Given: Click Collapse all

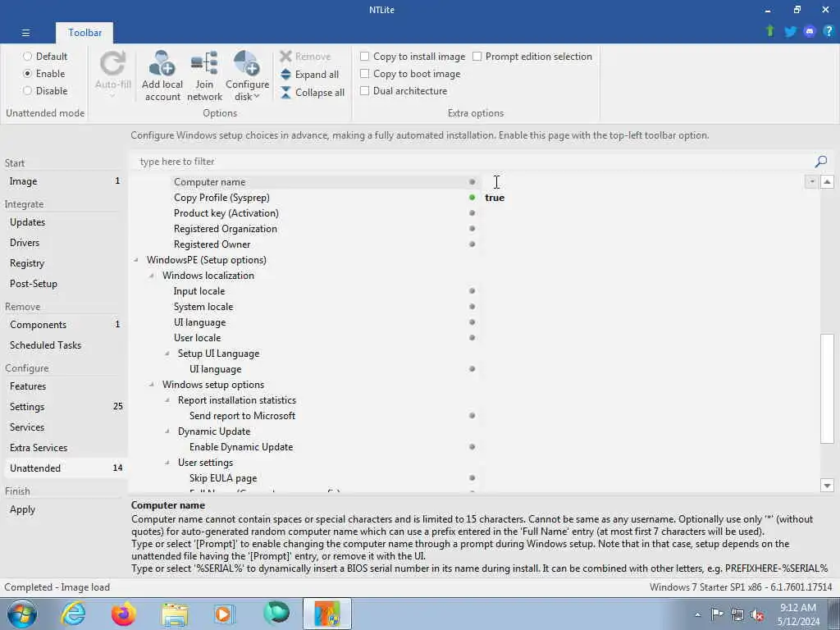Looking at the screenshot, I should click(x=313, y=92).
